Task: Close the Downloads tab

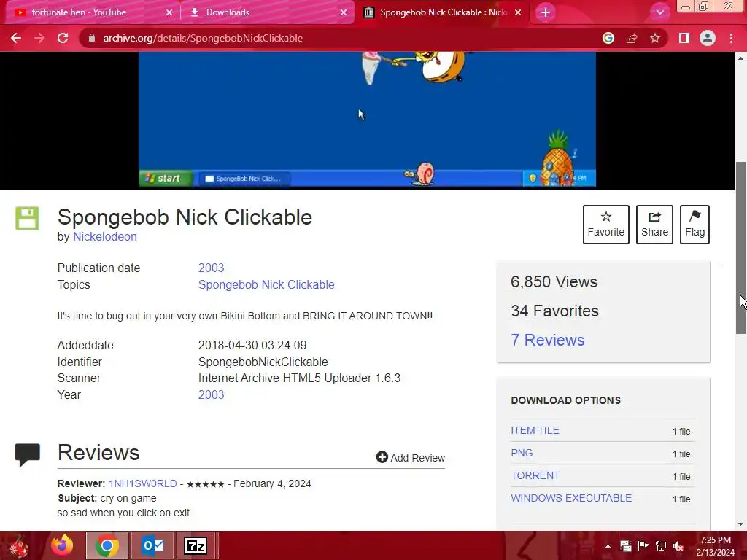Action: click(344, 13)
